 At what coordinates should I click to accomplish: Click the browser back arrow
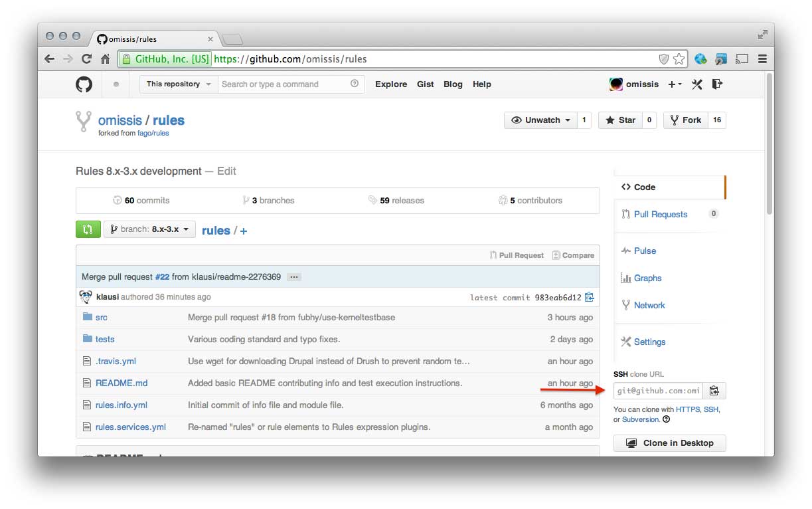point(49,58)
